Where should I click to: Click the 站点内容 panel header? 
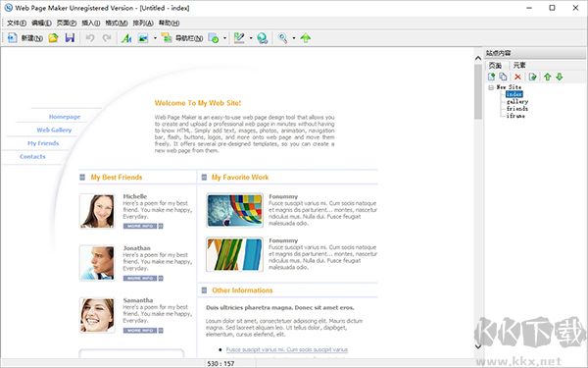(535, 53)
